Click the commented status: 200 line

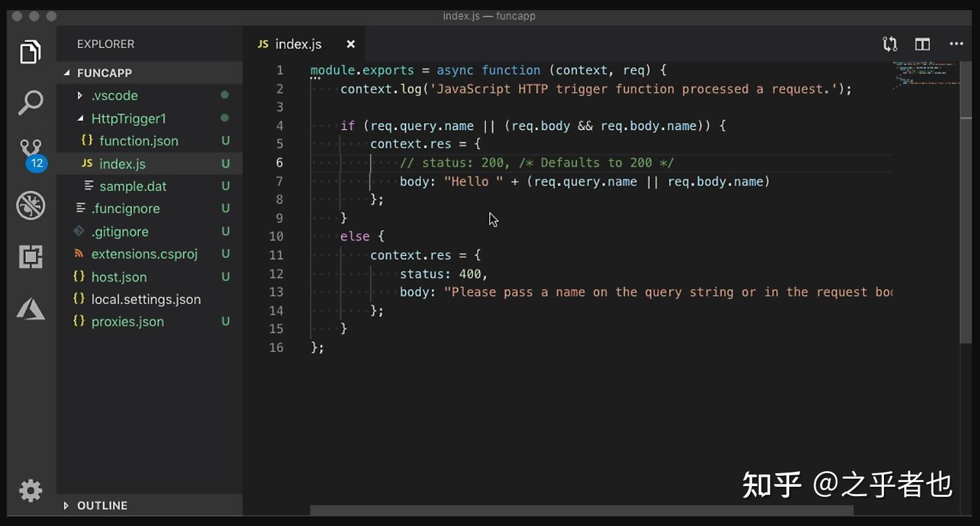coord(537,162)
